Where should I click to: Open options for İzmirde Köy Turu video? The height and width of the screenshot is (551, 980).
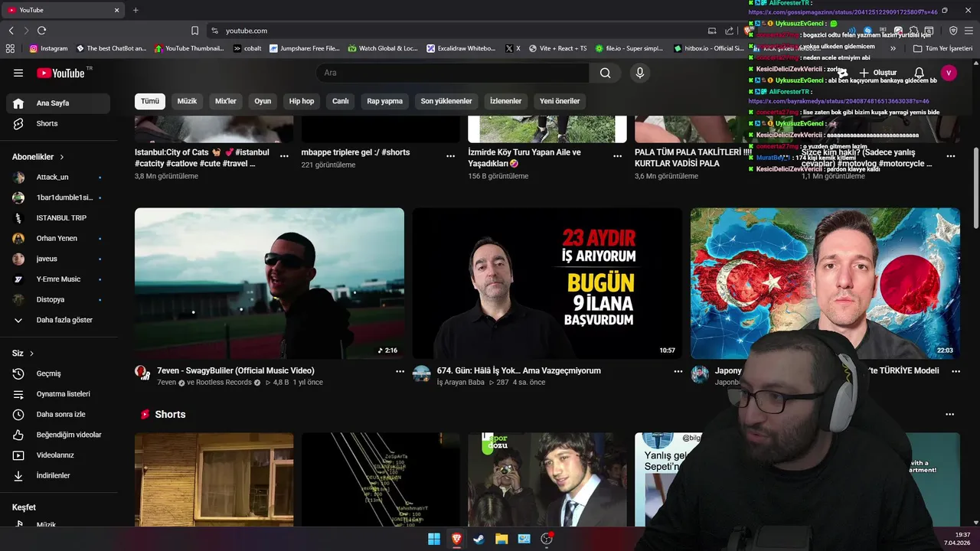point(618,155)
